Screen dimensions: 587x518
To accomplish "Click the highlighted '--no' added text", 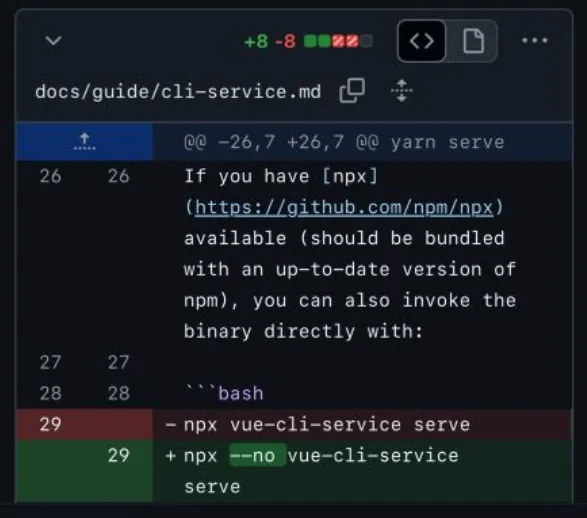I will (x=258, y=455).
